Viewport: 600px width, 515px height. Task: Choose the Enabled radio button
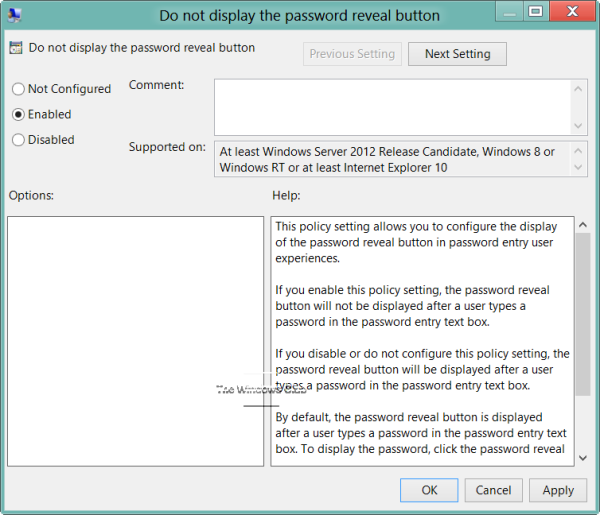click(x=19, y=114)
